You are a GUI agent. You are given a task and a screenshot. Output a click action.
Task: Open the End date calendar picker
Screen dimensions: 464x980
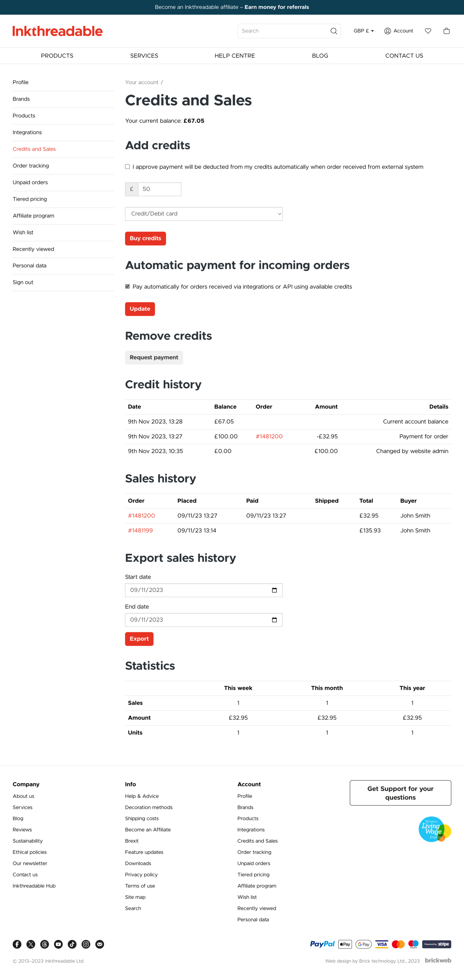tap(274, 620)
